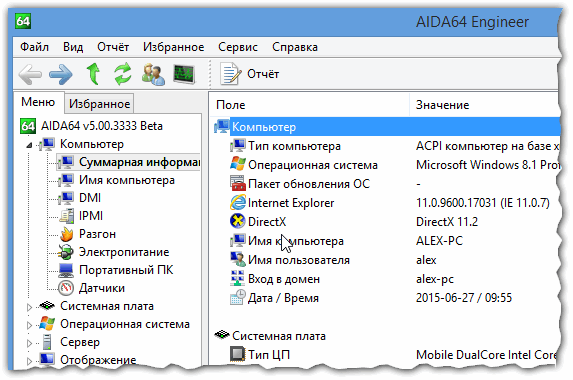Expand the Операционная система tree node
The image size is (573, 380).
(x=29, y=325)
